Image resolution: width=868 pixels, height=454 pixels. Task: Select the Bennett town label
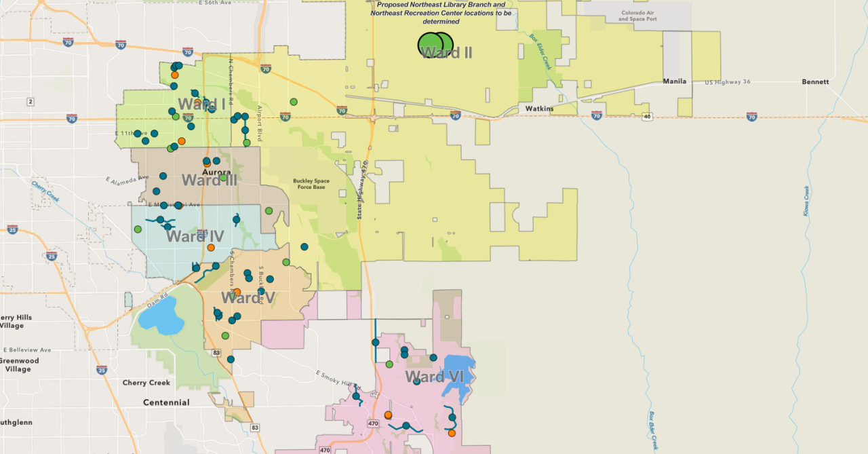point(815,81)
